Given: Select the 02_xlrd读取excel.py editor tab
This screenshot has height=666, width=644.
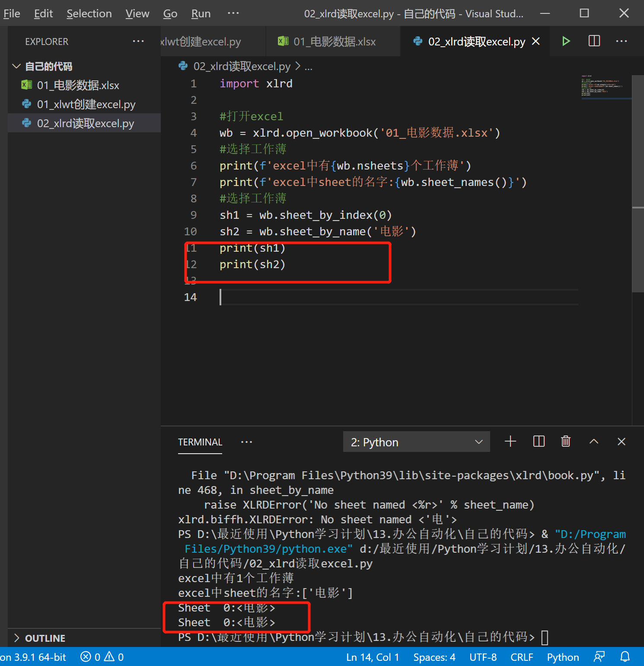Looking at the screenshot, I should tap(475, 42).
